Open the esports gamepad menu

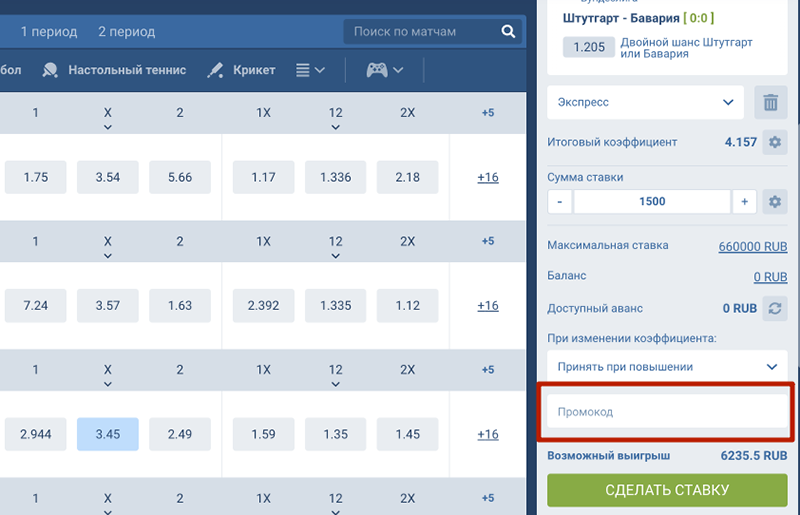pyautogui.click(x=385, y=70)
